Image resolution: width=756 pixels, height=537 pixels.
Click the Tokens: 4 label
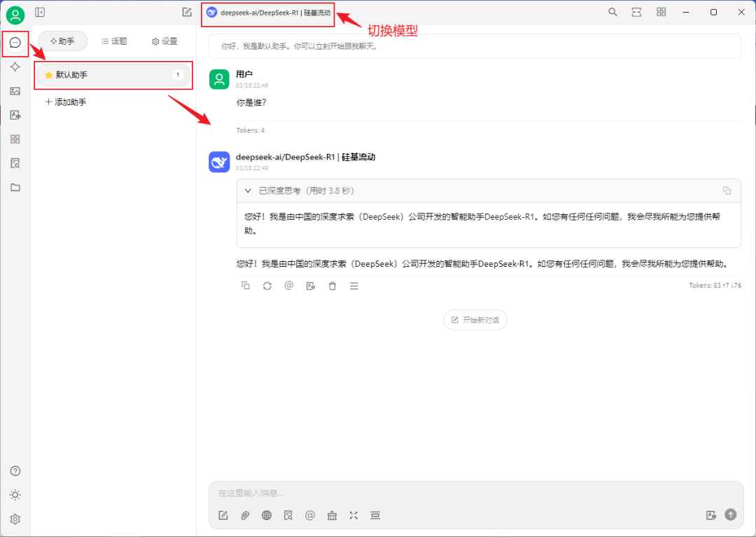(250, 130)
